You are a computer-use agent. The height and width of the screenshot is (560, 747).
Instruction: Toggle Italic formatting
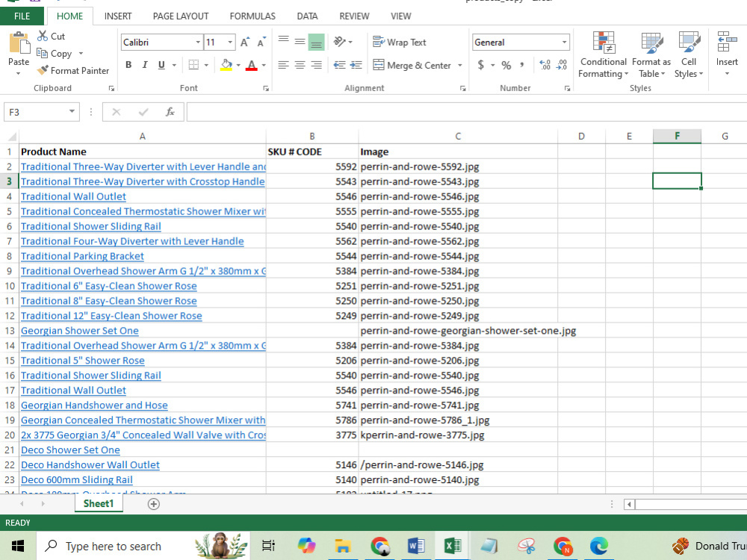point(145,65)
